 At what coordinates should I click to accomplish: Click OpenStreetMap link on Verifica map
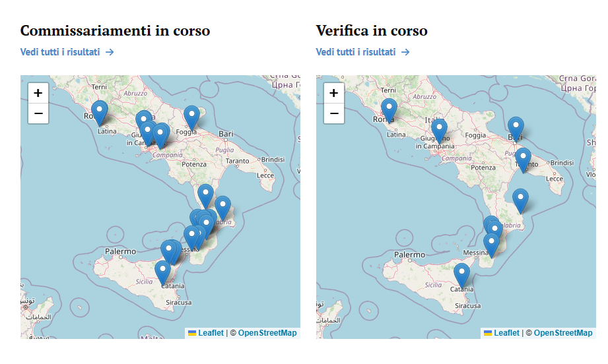[563, 333]
